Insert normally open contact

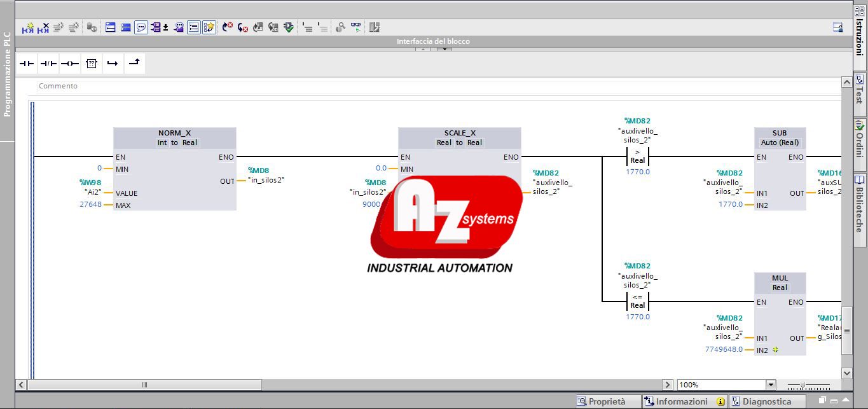click(27, 64)
